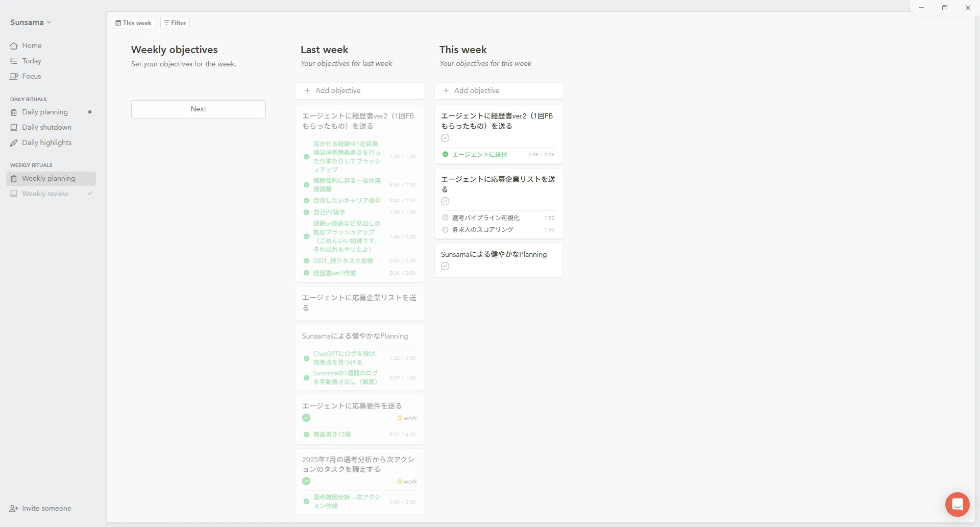This screenshot has height=527, width=980.
Task: Open the This week calendar selector
Action: pos(133,23)
